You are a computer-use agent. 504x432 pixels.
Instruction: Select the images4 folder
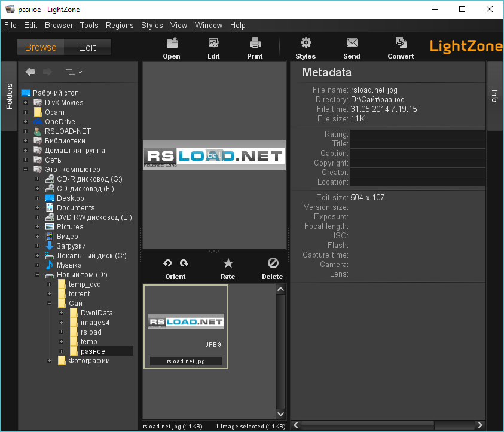coord(90,323)
